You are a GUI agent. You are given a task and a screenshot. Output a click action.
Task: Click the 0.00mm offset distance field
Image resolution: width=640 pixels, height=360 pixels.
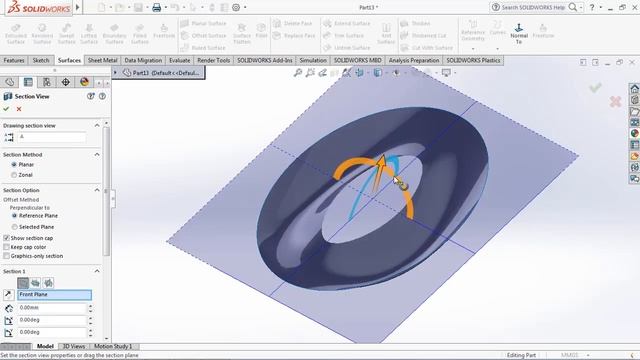pos(52,308)
